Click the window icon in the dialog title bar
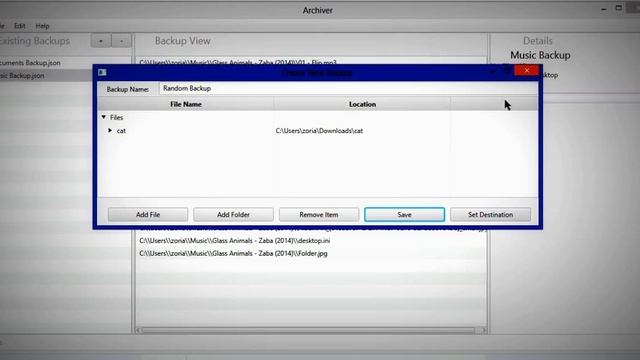Screen dimensions: 640x360 (102, 72)
